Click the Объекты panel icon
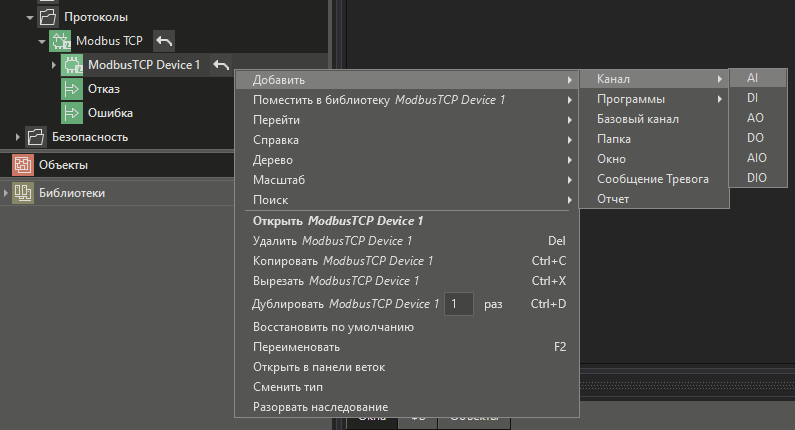Viewport: 795px width, 430px height. pyautogui.click(x=22, y=164)
